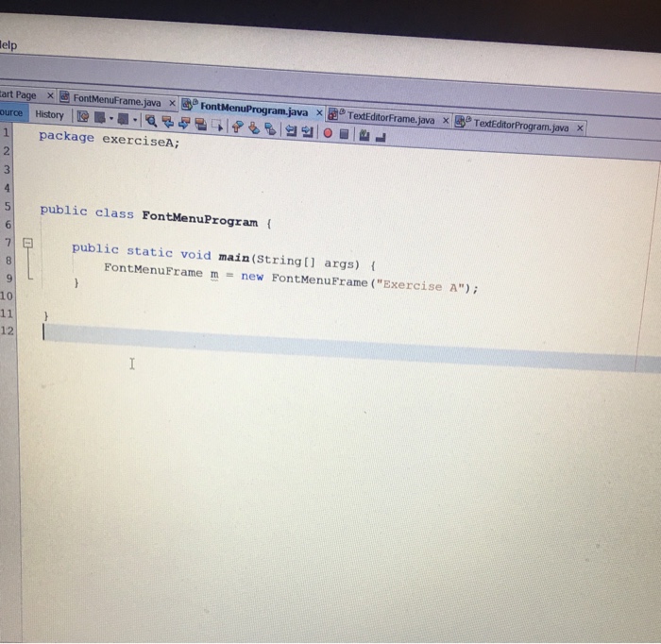Open the Back navigation dropdown arrow
The width and height of the screenshot is (661, 644).
pyautogui.click(x=111, y=118)
